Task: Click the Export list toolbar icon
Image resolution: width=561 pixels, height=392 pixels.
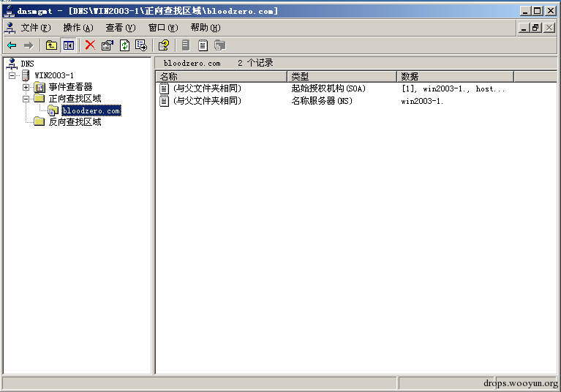Action: click(x=141, y=45)
